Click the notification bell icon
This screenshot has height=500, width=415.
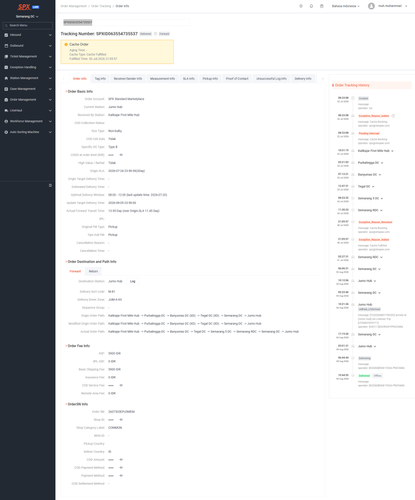click(x=311, y=6)
